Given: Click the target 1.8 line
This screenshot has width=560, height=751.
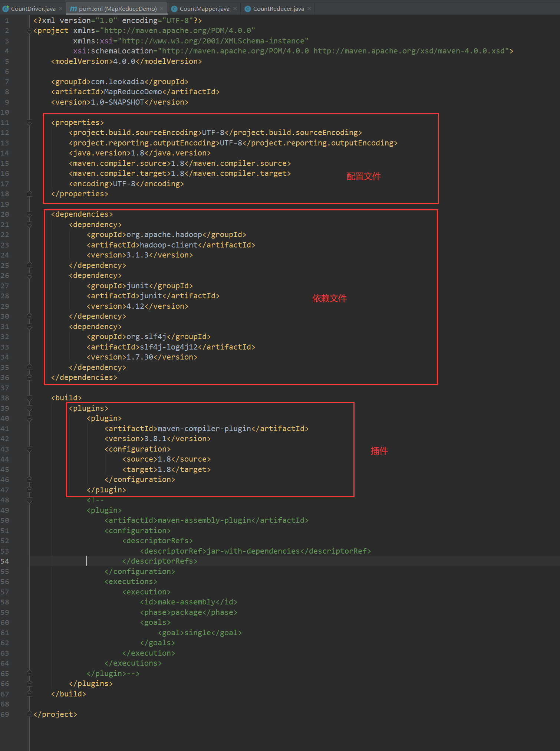Looking at the screenshot, I should [x=167, y=469].
